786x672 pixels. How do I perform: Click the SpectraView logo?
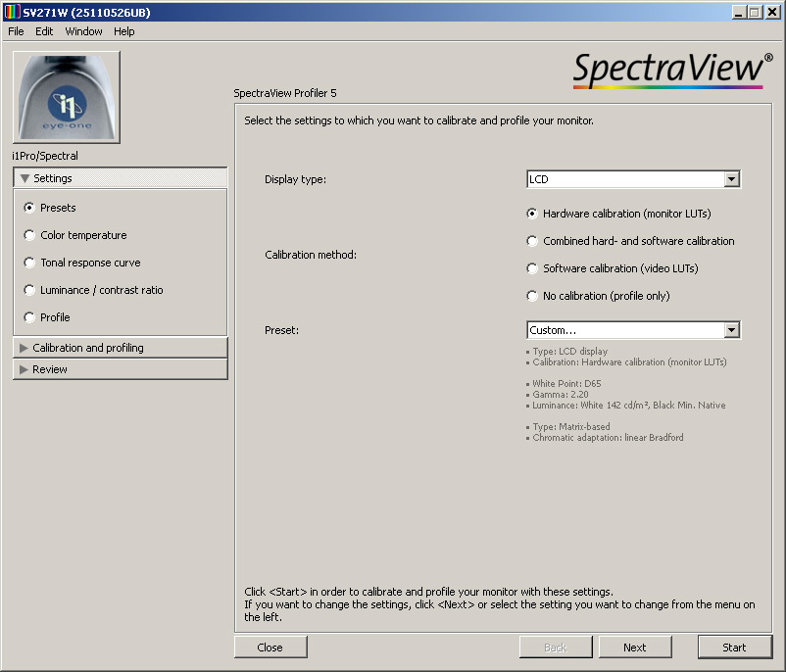point(672,71)
